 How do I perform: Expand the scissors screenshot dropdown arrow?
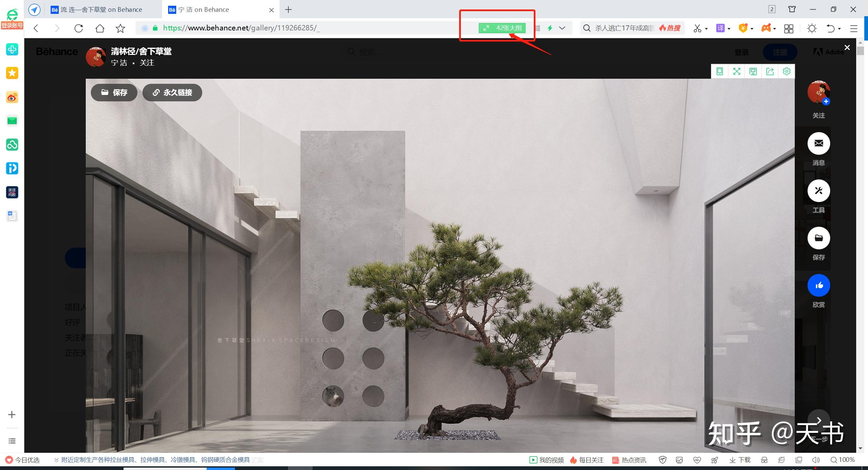tap(706, 29)
